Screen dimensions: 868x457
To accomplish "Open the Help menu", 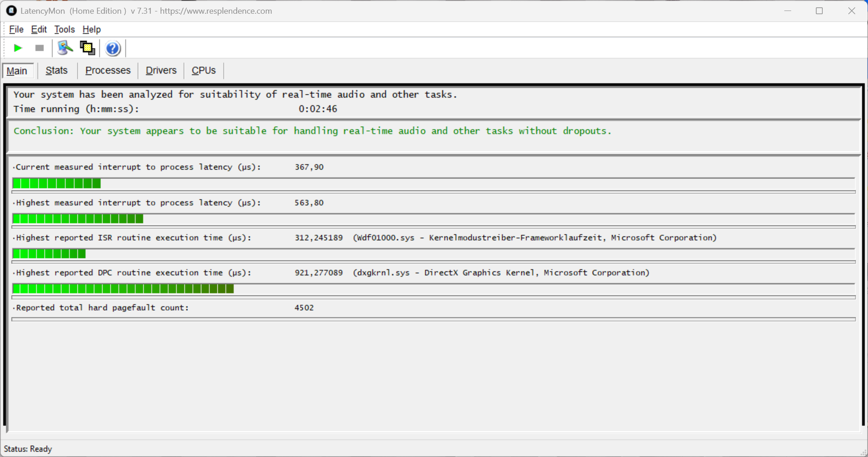I will coord(91,29).
